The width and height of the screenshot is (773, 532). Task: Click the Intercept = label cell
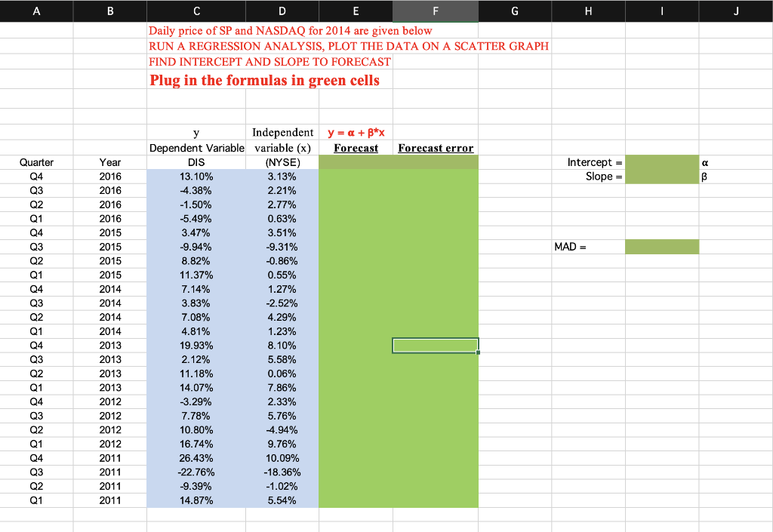click(589, 161)
